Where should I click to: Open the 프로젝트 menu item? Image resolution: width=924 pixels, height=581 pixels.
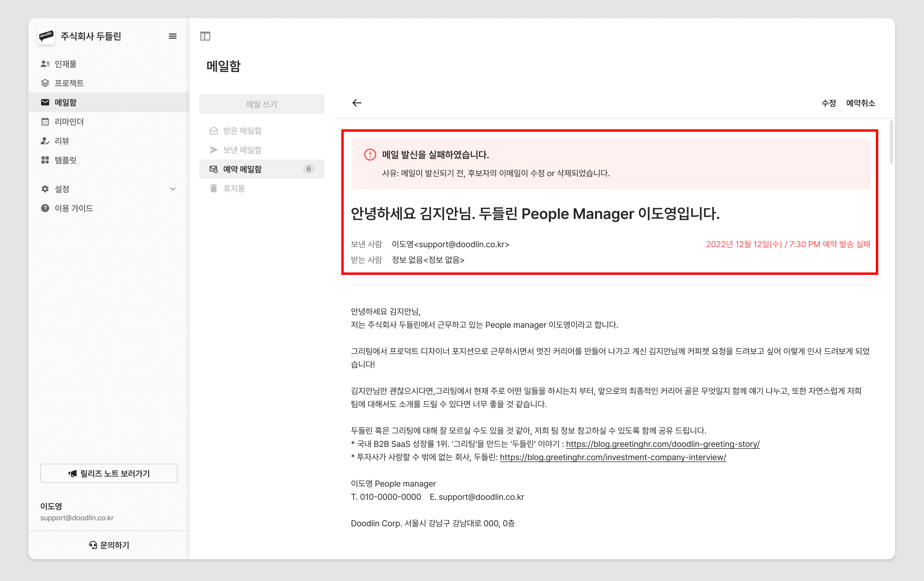[x=69, y=83]
